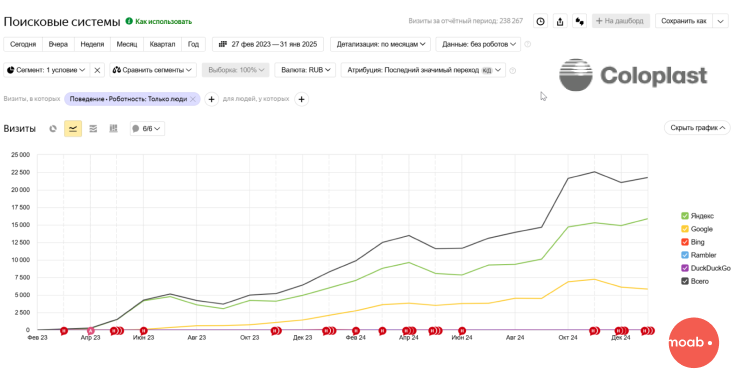Open the date range 27 фев 2023 field
Viewport: 732px width, 385px height.
pos(268,44)
